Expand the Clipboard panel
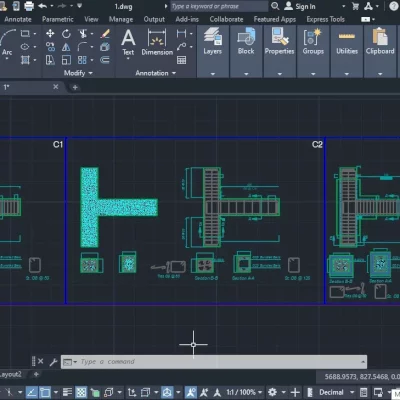 point(380,74)
